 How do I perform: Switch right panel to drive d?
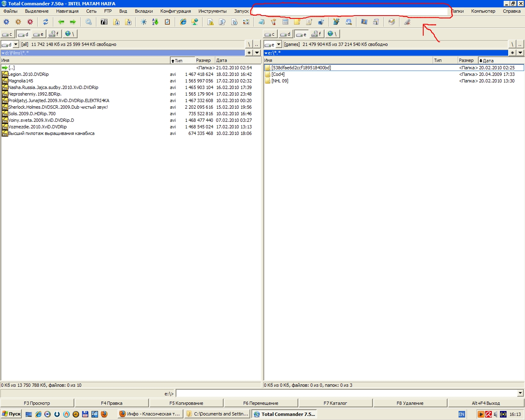tap(285, 34)
